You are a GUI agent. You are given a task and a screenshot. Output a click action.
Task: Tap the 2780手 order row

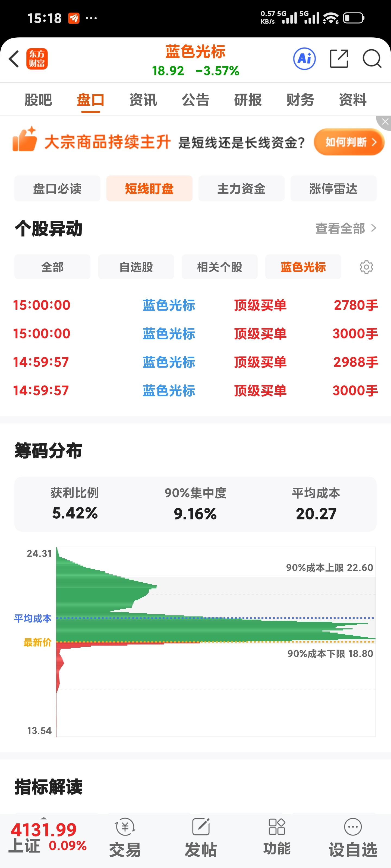pyautogui.click(x=195, y=305)
